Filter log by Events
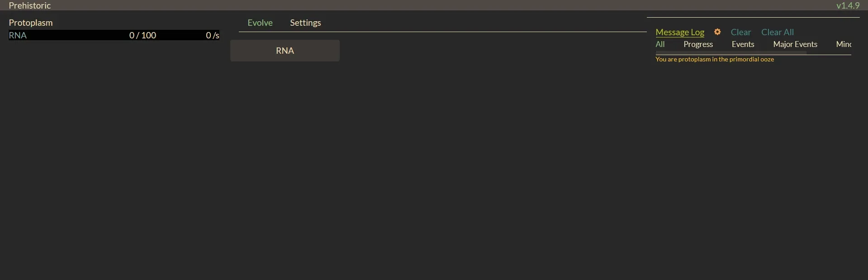Image resolution: width=868 pixels, height=280 pixels. pyautogui.click(x=743, y=44)
